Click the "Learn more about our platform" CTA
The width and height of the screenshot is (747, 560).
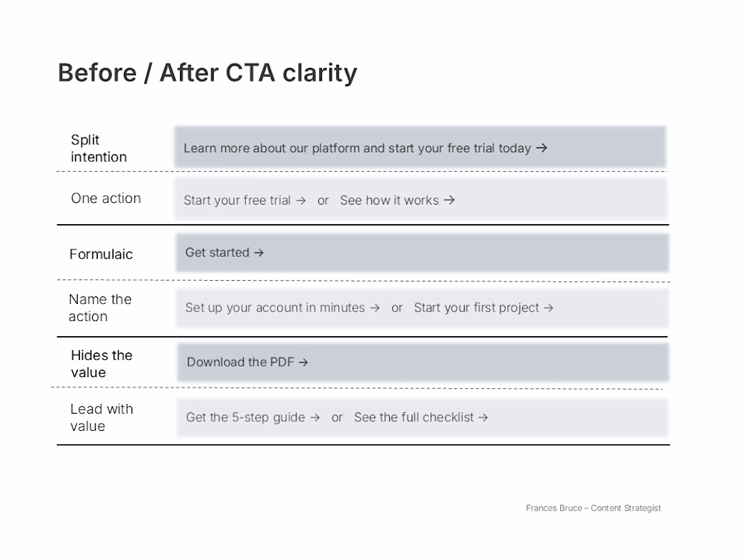pyautogui.click(x=365, y=148)
